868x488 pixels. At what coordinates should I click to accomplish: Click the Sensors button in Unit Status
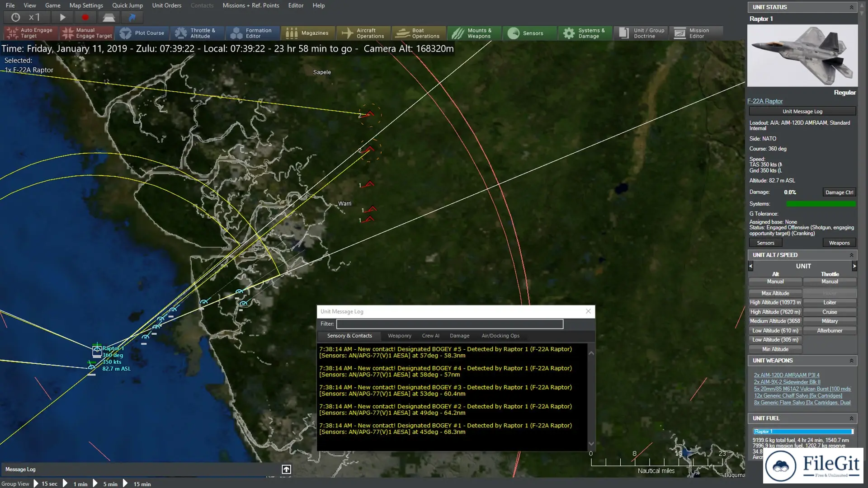[x=765, y=243]
